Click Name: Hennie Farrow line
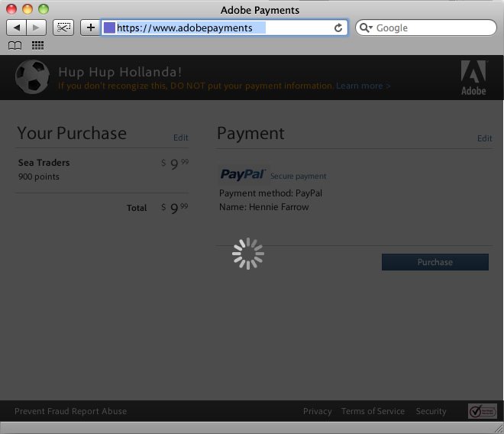 (264, 207)
